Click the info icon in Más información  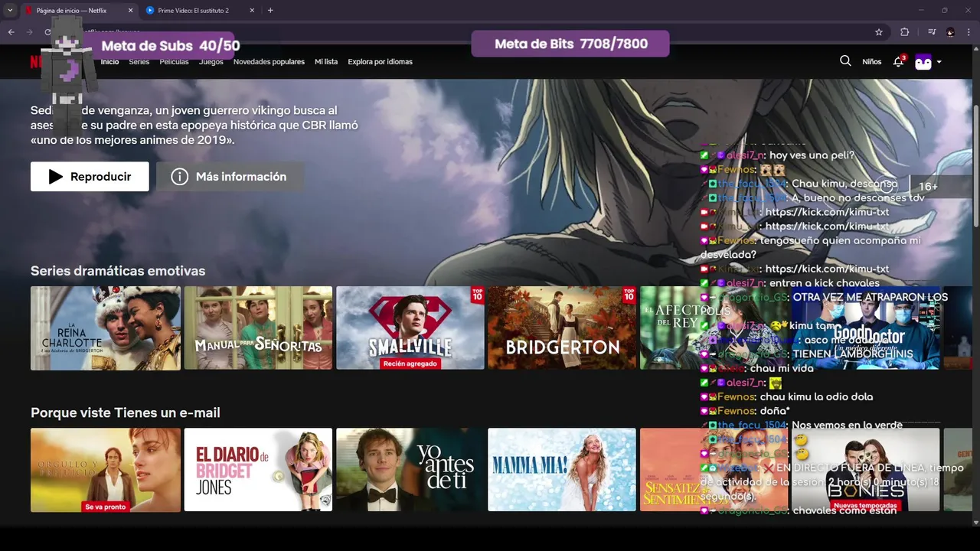pyautogui.click(x=180, y=177)
